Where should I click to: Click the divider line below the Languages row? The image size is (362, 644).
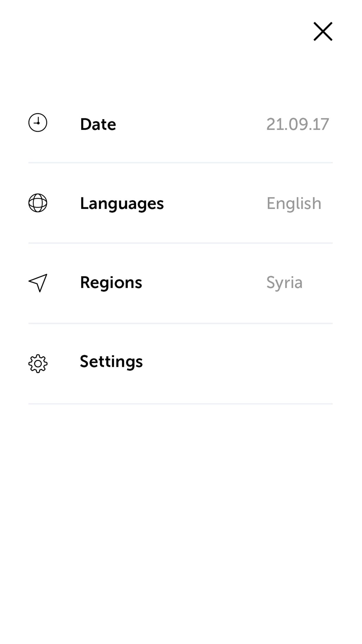click(x=180, y=243)
